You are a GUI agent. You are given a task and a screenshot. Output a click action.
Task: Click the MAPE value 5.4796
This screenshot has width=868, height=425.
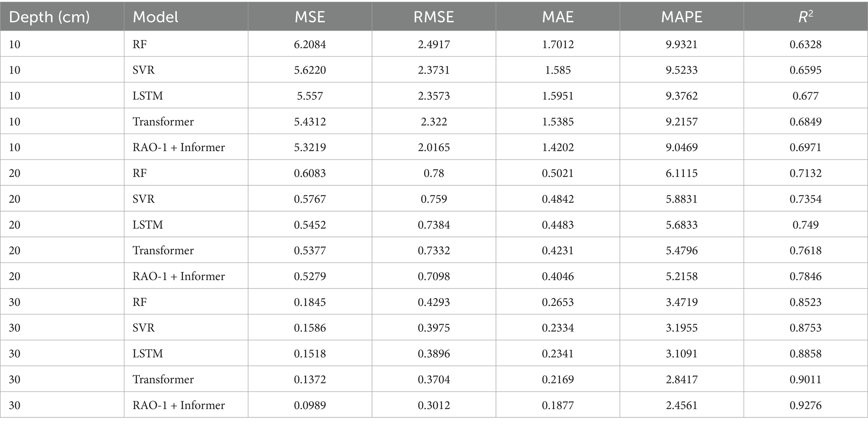[682, 250]
